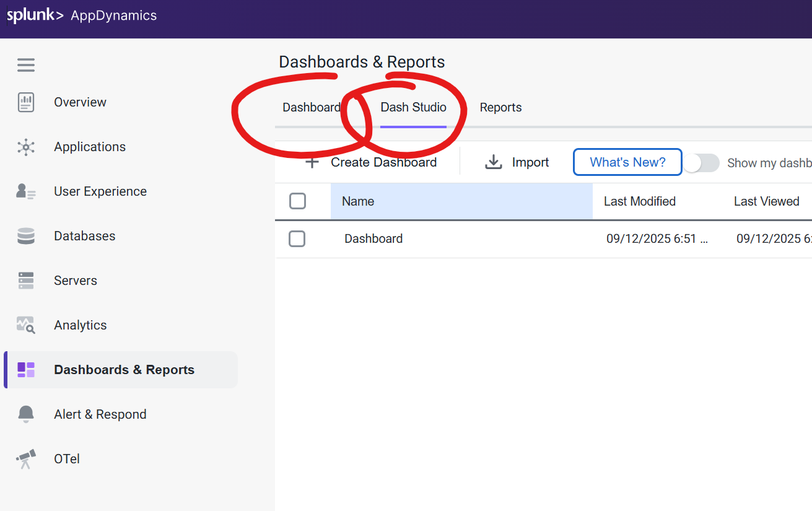Toggle the Show my dashboards switch

(701, 163)
